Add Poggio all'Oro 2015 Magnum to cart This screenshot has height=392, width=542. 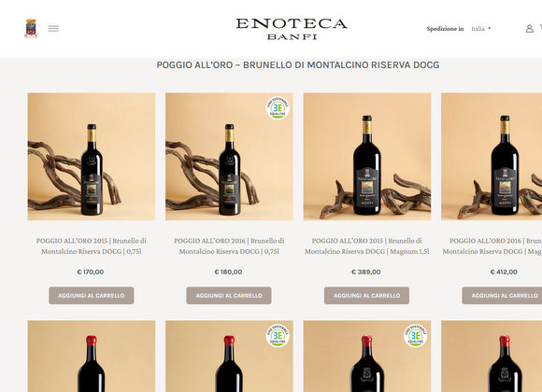click(x=366, y=296)
